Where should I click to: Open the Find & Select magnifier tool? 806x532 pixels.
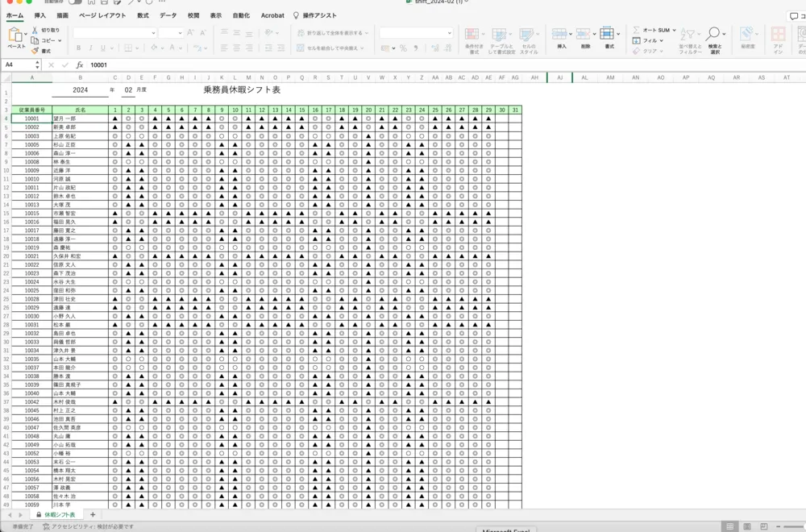[x=713, y=34]
